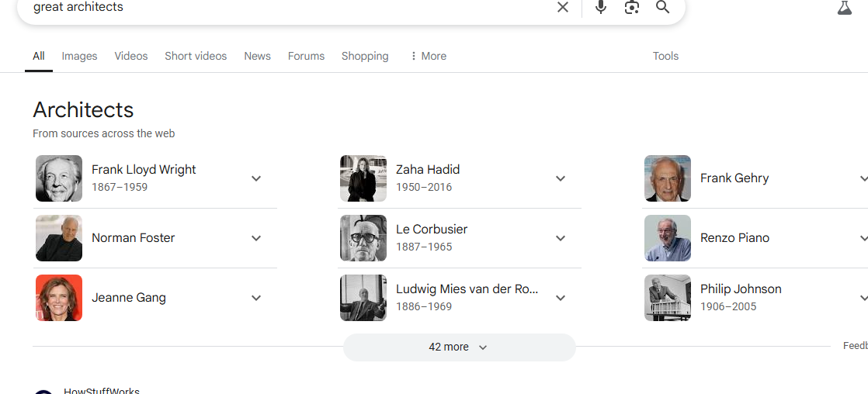Show 42 more architects
Image resolution: width=868 pixels, height=394 pixels.
tap(459, 347)
